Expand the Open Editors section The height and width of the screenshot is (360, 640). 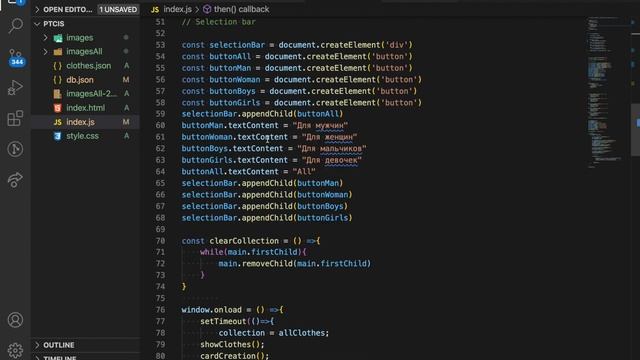[37, 9]
